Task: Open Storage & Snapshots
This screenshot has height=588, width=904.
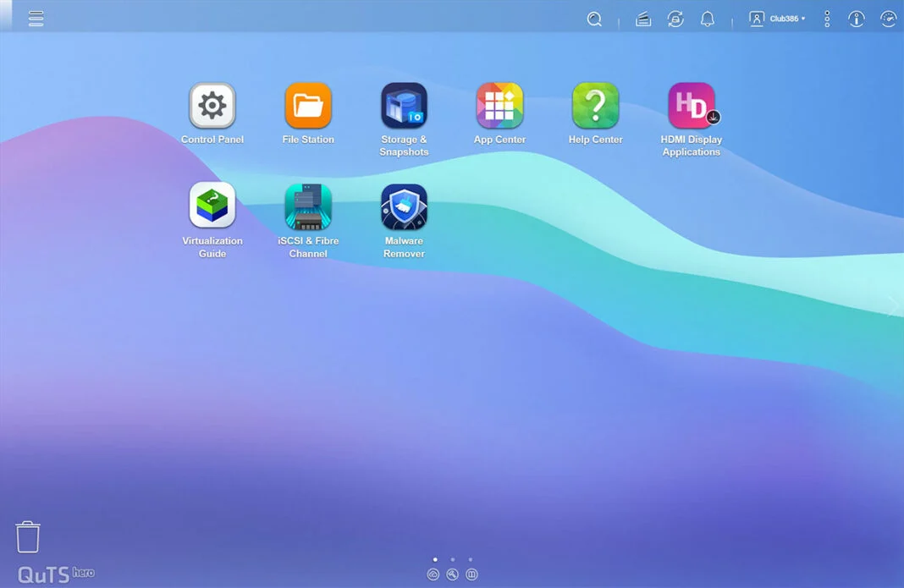Action: [x=404, y=106]
